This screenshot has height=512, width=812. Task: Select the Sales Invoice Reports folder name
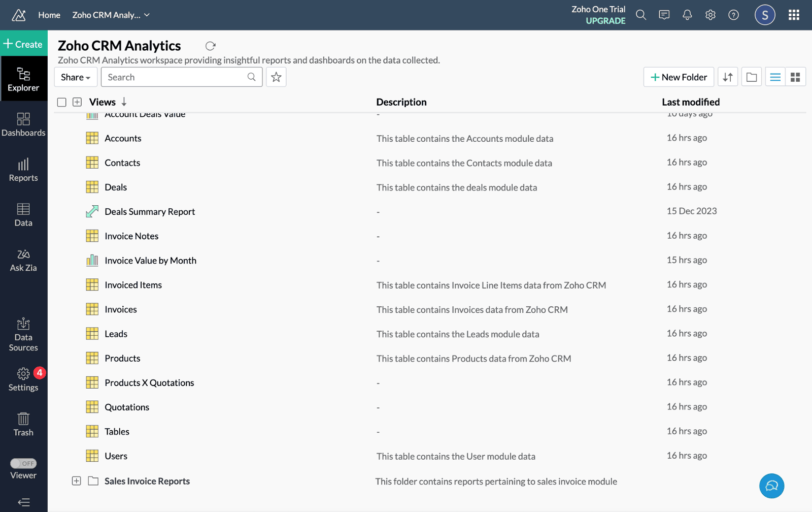[147, 481]
